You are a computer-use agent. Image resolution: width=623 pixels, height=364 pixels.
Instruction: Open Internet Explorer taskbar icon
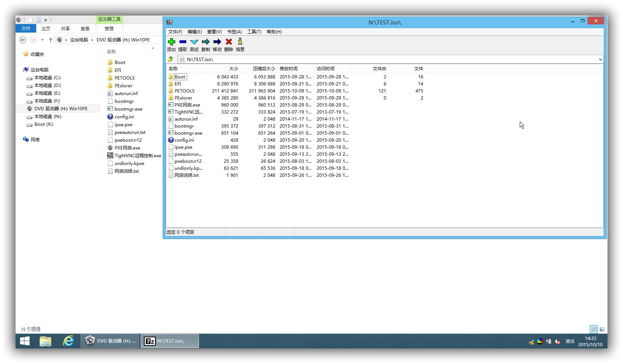point(68,341)
